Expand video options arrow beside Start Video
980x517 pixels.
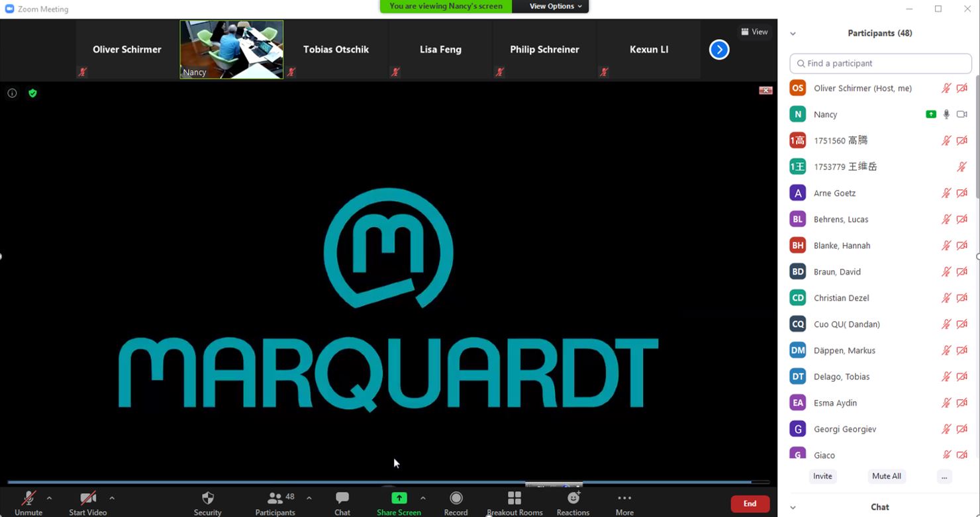pos(111,498)
